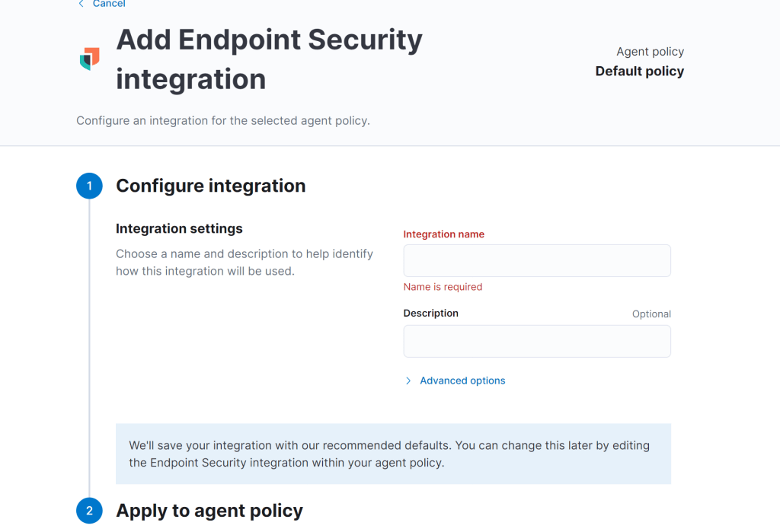Select the Default policy name text
780x532 pixels.
click(x=639, y=72)
